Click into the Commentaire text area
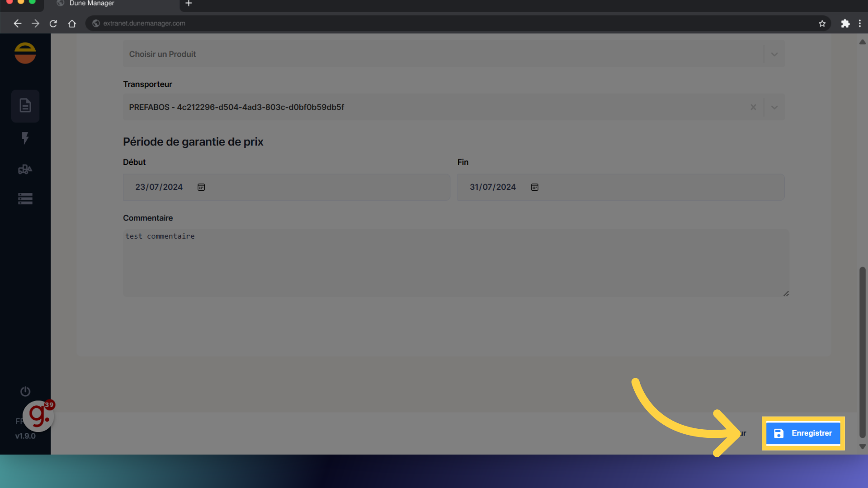Viewport: 868px width, 488px height. [456, 263]
